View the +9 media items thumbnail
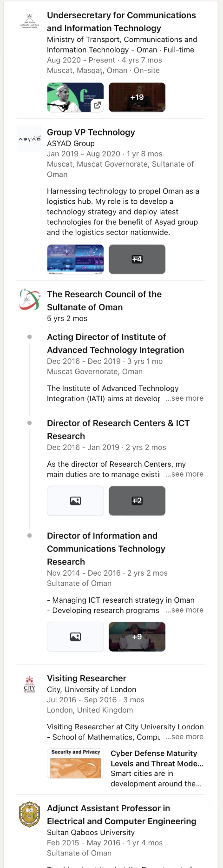The height and width of the screenshot is (868, 223). 137,637
